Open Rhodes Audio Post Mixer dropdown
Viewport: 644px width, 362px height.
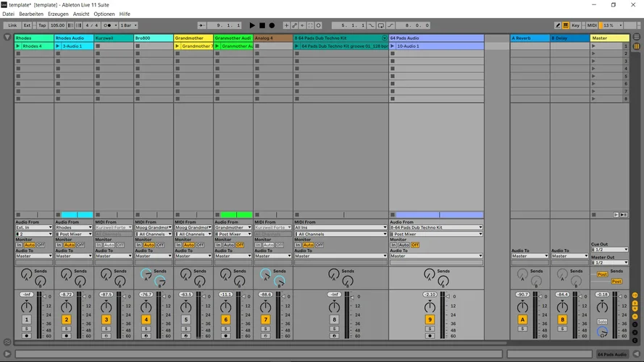coord(73,234)
